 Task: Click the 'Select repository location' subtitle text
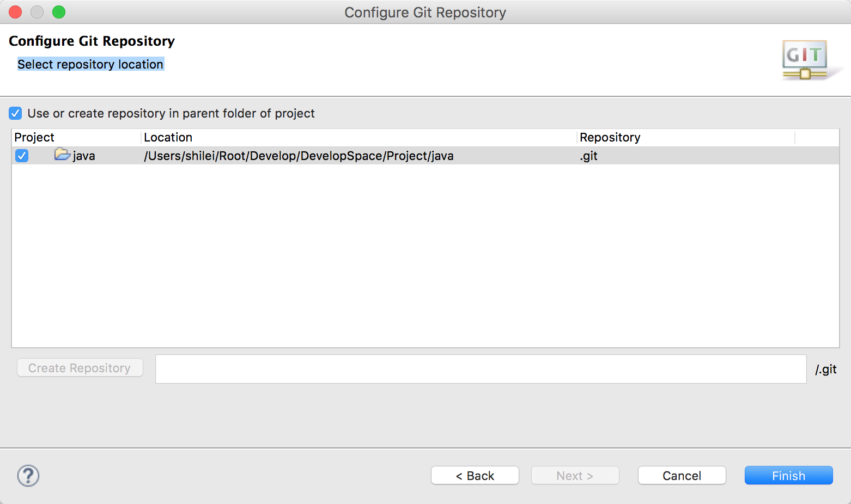tap(90, 64)
